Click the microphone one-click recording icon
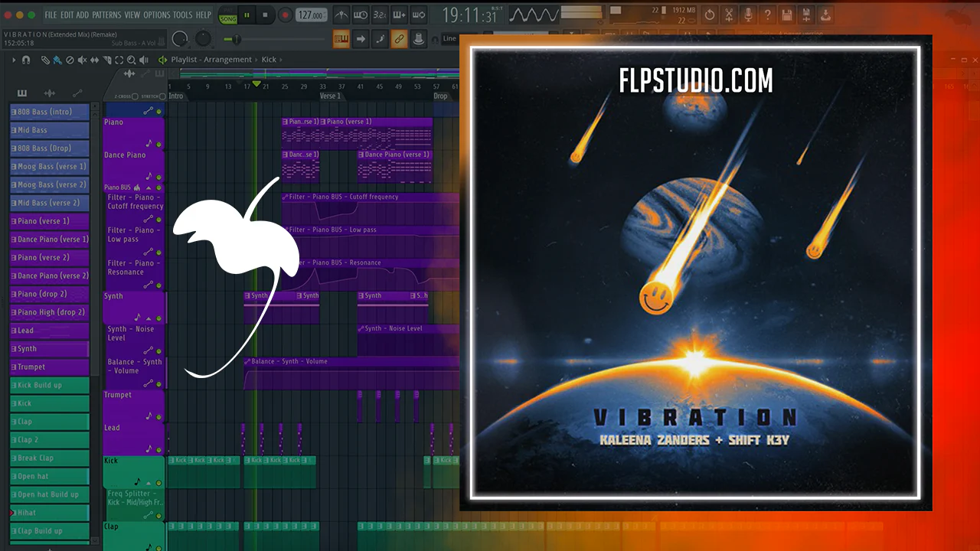The image size is (980, 551). click(748, 15)
